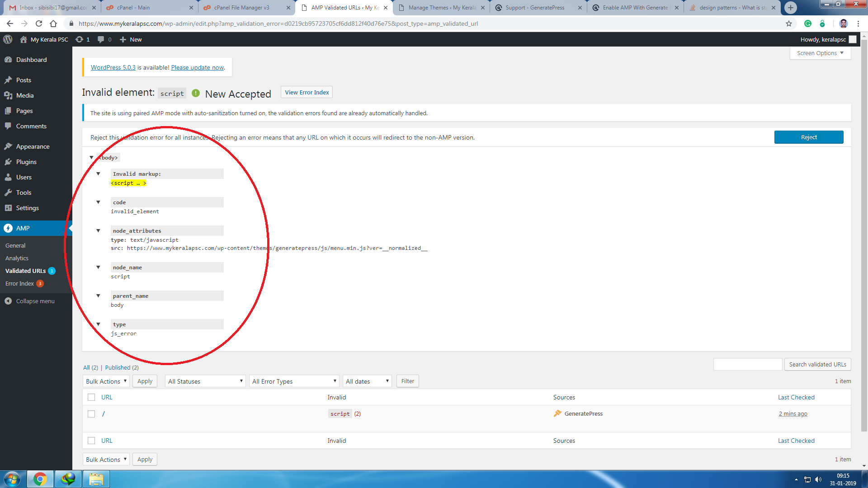
Task: Bookmark page with the star icon
Action: coord(789,23)
